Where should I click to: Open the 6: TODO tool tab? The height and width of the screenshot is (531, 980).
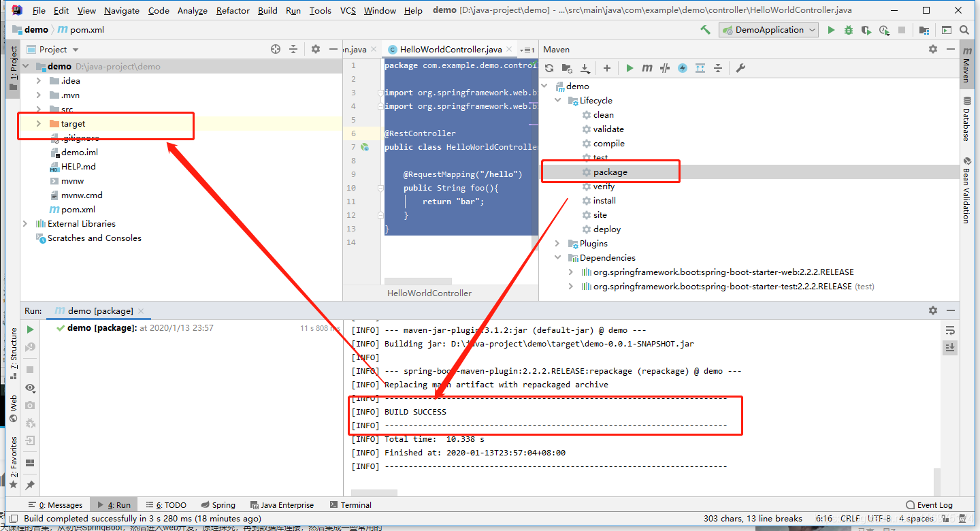(x=166, y=505)
